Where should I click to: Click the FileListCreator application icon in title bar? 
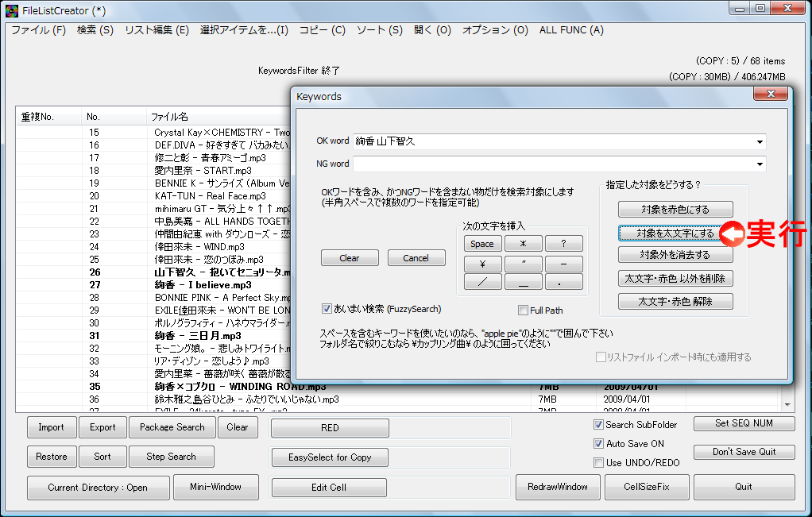pos(10,10)
